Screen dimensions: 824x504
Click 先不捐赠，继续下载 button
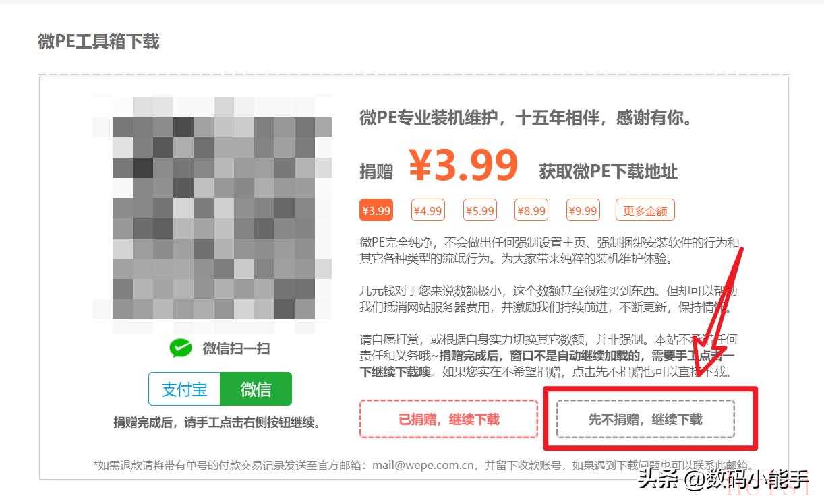point(645,419)
